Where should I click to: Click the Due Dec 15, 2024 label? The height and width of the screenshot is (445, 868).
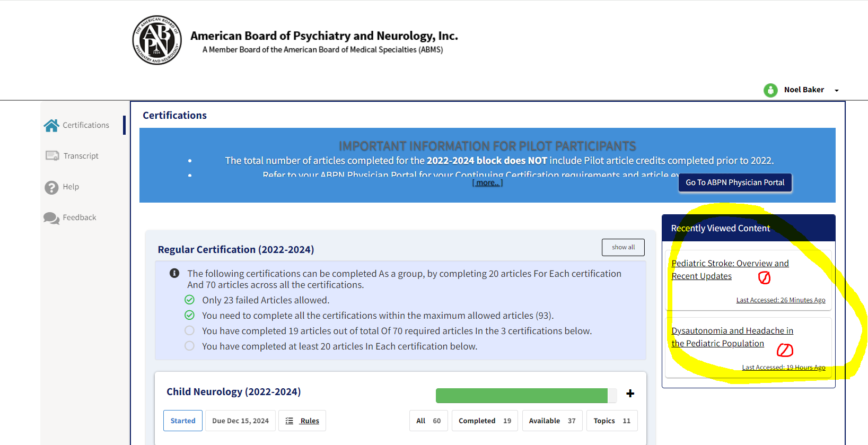pos(240,421)
